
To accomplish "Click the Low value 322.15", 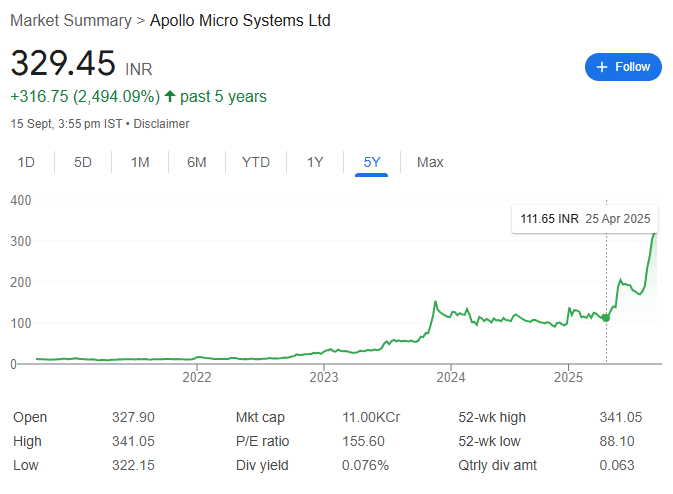I will click(133, 465).
